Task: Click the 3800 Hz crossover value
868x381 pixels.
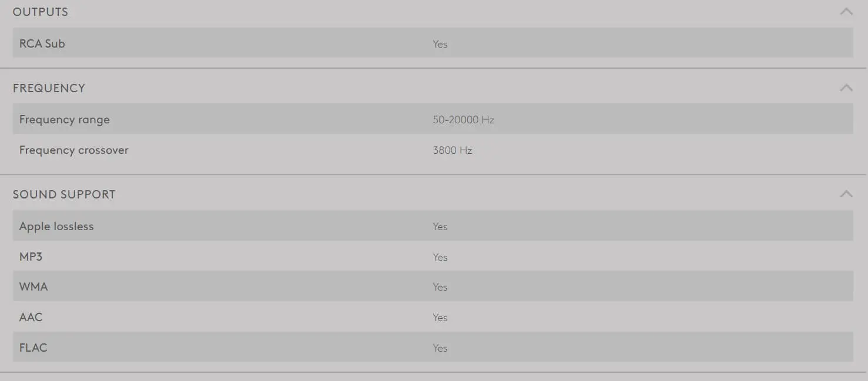Action: [453, 150]
